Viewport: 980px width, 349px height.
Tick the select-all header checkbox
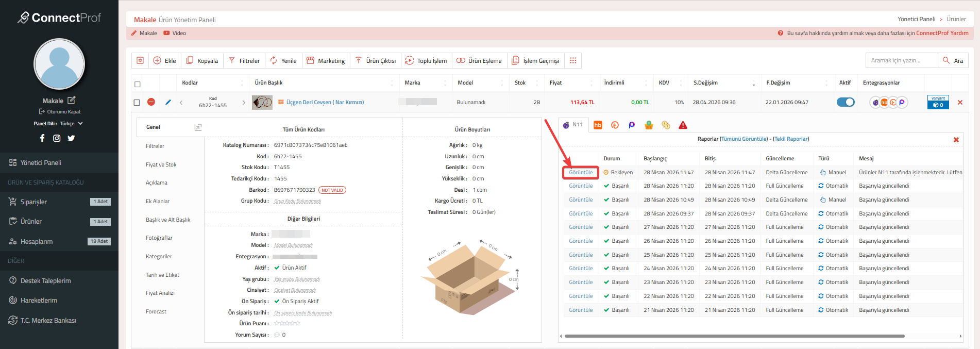tap(137, 84)
